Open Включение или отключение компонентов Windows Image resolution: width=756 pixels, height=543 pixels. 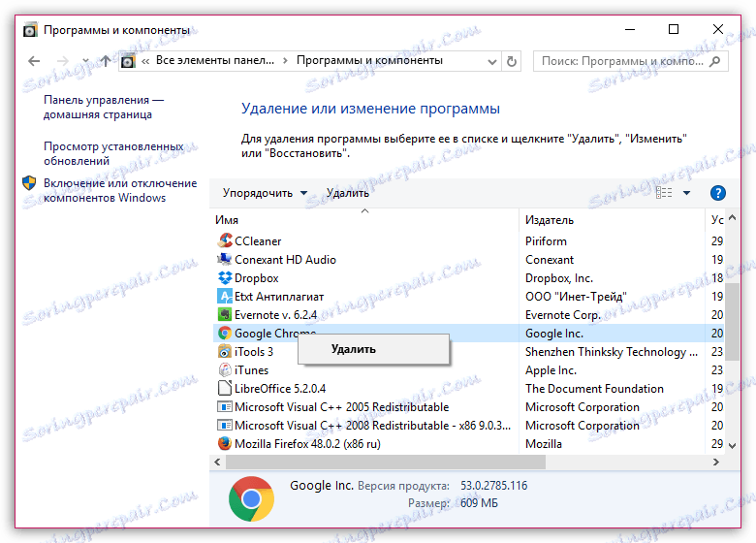(x=120, y=190)
